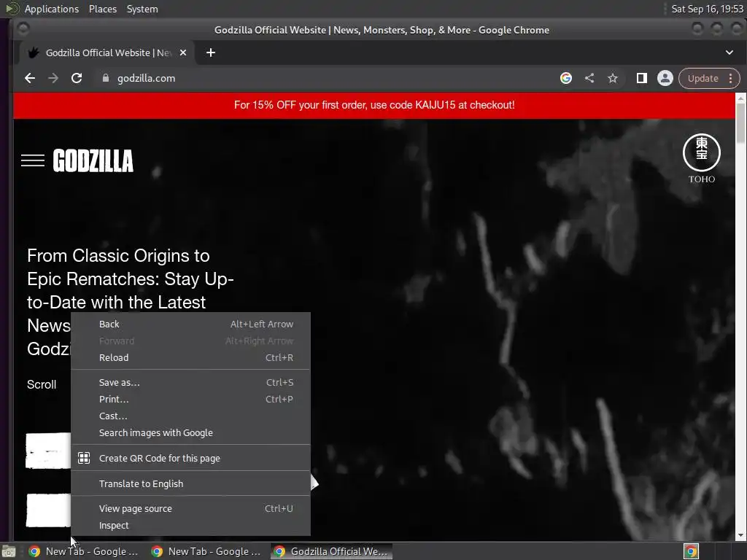The image size is (747, 560).
Task: Click the scrollbar up arrow
Action: coord(740,98)
